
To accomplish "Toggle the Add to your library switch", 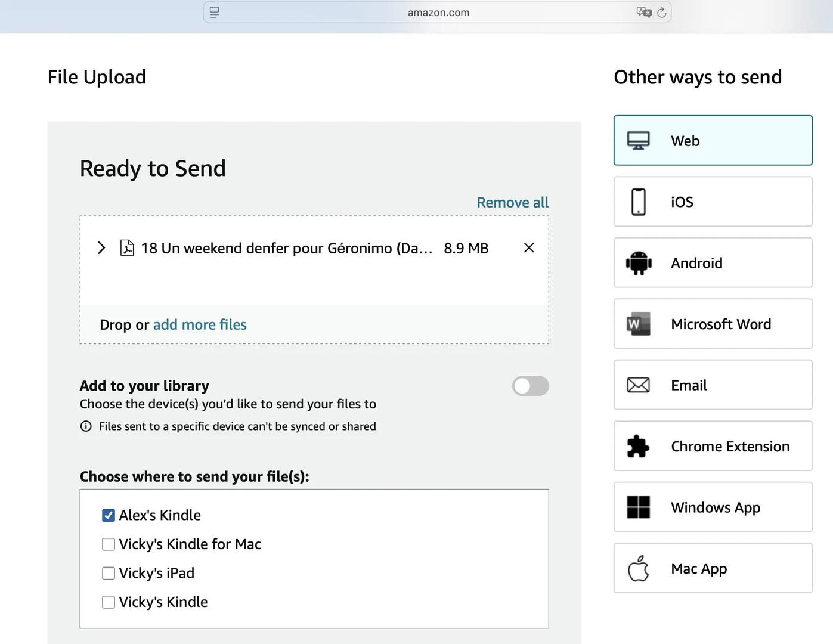I will tap(530, 386).
